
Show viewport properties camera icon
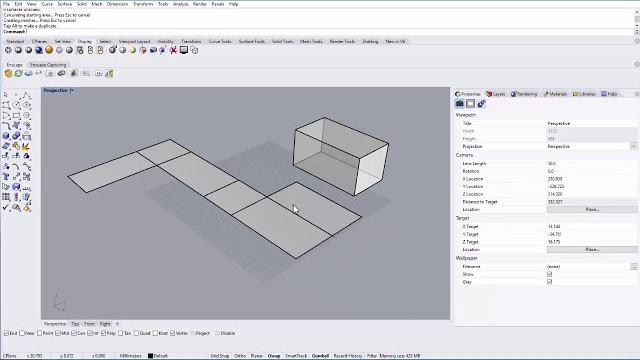(x=460, y=104)
